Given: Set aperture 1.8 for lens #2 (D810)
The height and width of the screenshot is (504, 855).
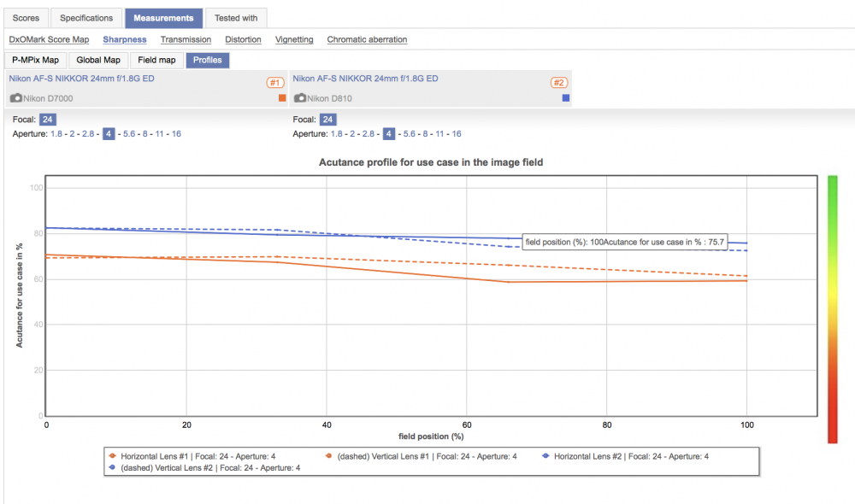Looking at the screenshot, I should (336, 133).
